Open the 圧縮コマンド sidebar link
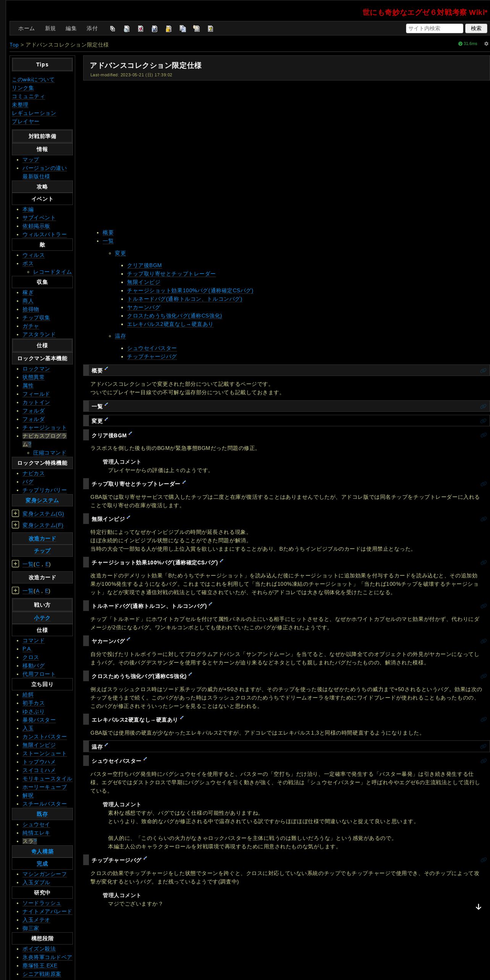Image resolution: width=490 pixels, height=980 pixels. (50, 453)
